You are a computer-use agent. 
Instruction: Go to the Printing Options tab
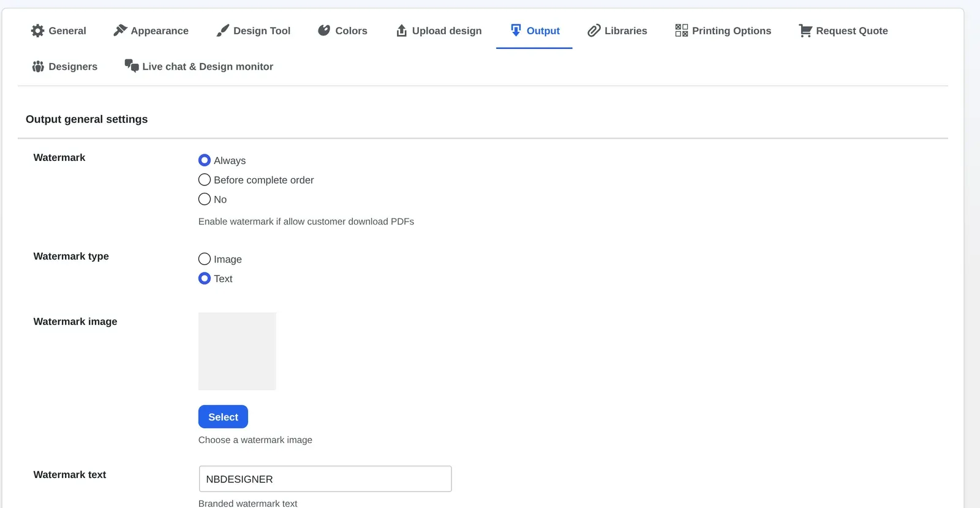point(723,31)
